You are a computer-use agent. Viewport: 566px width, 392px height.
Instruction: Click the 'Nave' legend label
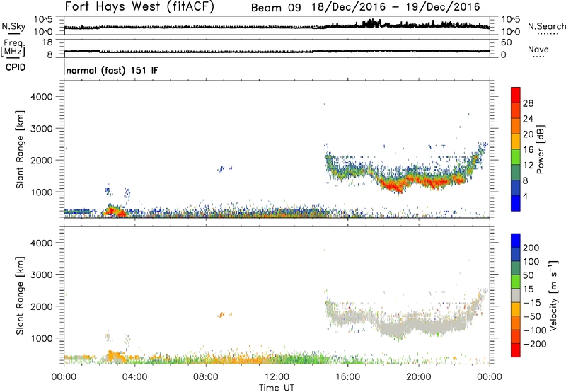[x=538, y=50]
